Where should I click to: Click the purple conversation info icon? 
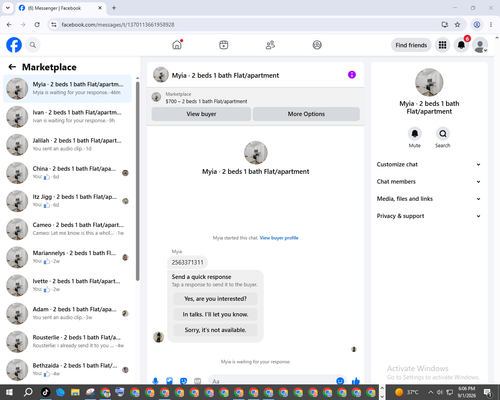pyautogui.click(x=352, y=75)
